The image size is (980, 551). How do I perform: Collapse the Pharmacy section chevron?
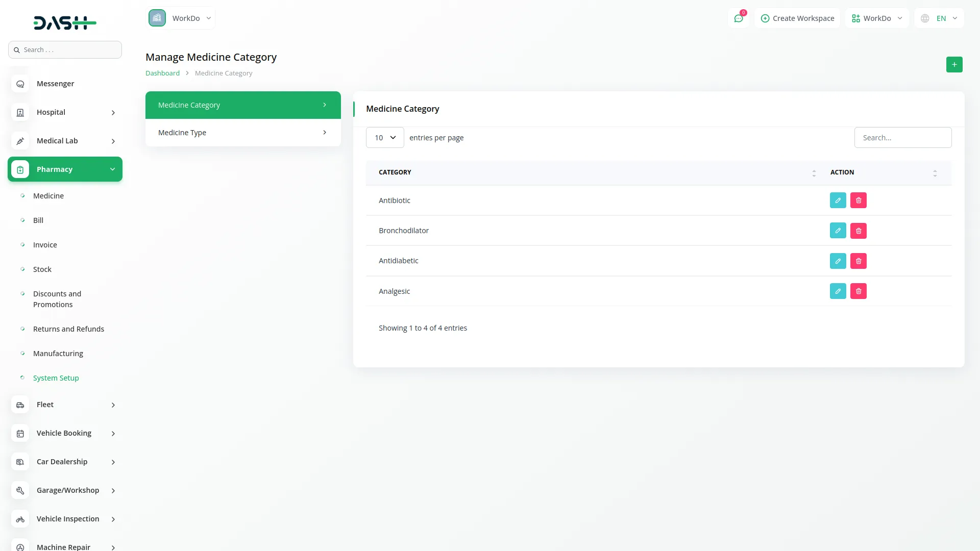pyautogui.click(x=113, y=169)
